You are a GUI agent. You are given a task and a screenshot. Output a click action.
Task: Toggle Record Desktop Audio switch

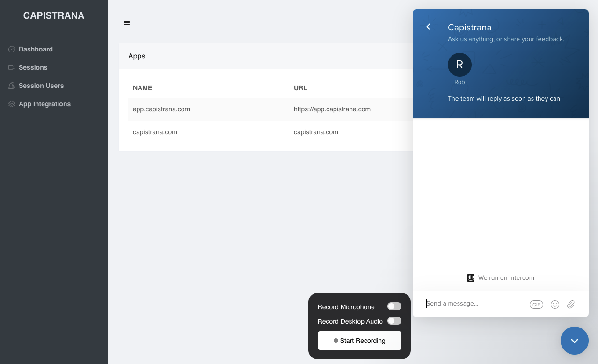point(394,321)
